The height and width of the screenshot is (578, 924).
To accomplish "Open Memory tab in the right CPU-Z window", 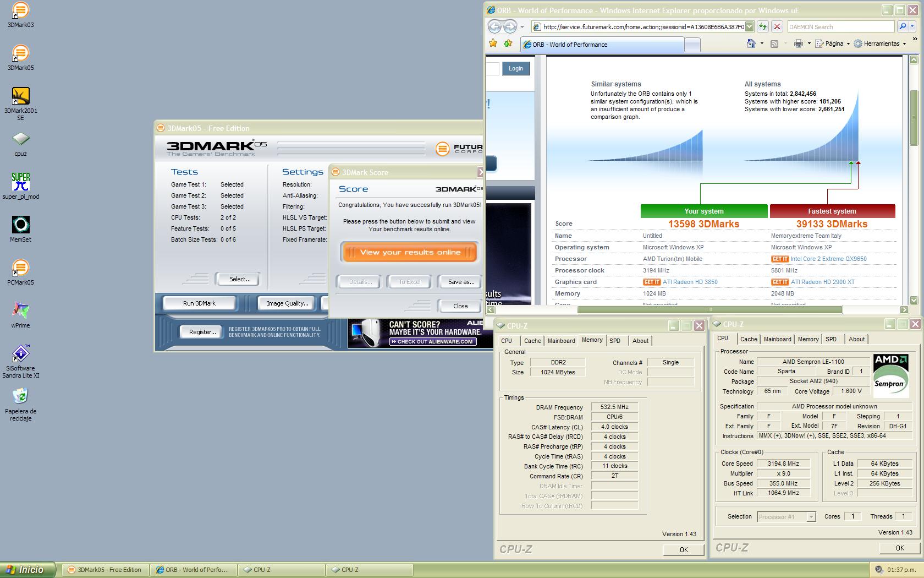I will point(808,339).
